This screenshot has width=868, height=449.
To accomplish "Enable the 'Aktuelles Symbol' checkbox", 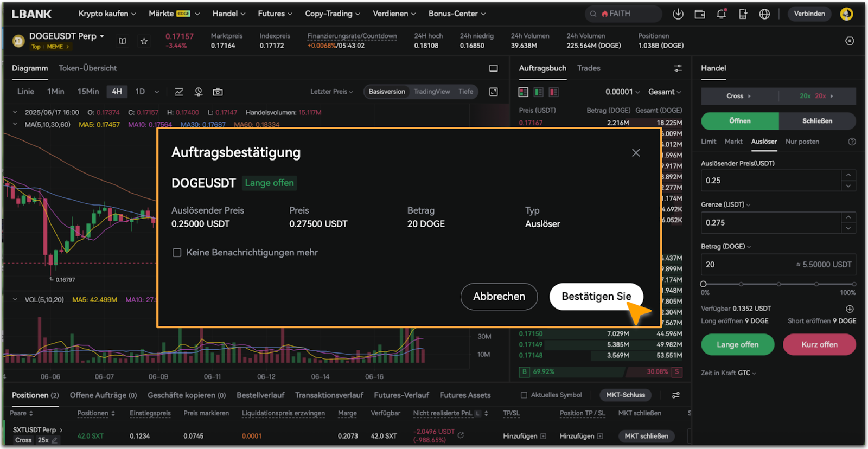I will [524, 395].
